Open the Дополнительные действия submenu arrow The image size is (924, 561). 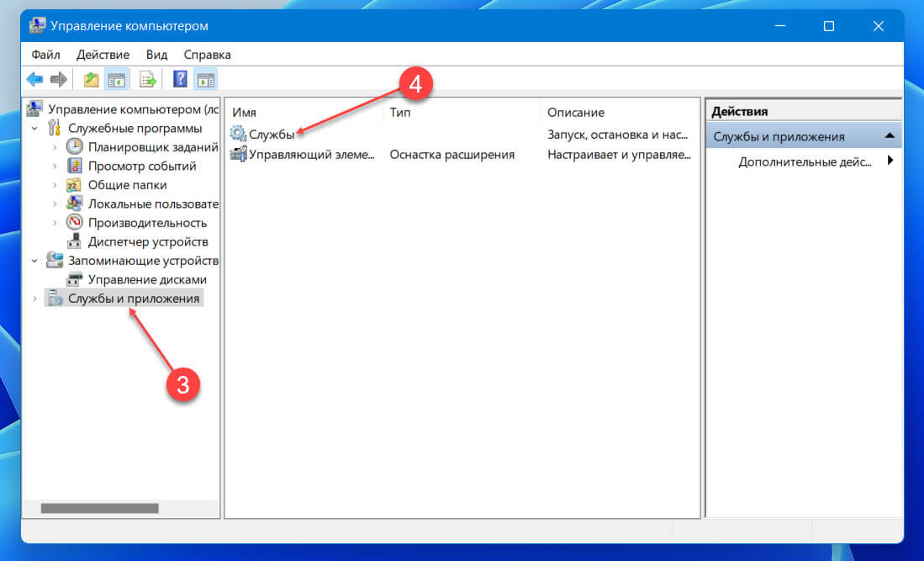tap(890, 161)
